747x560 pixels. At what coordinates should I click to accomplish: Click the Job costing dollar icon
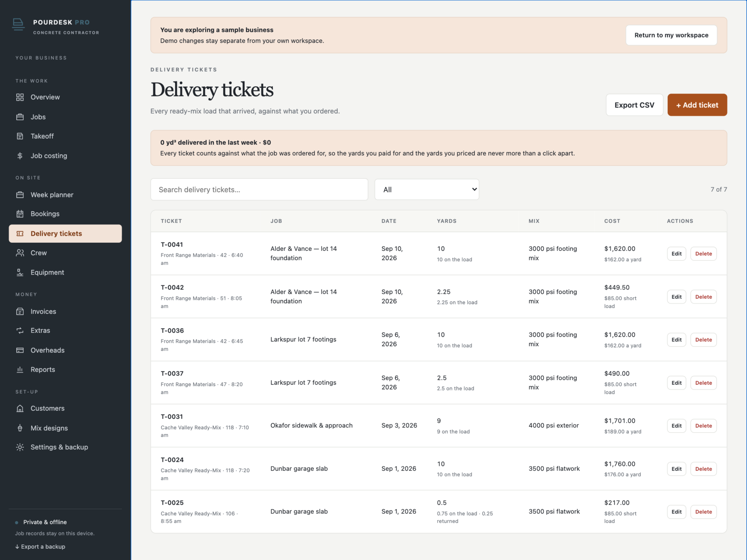tap(20, 156)
